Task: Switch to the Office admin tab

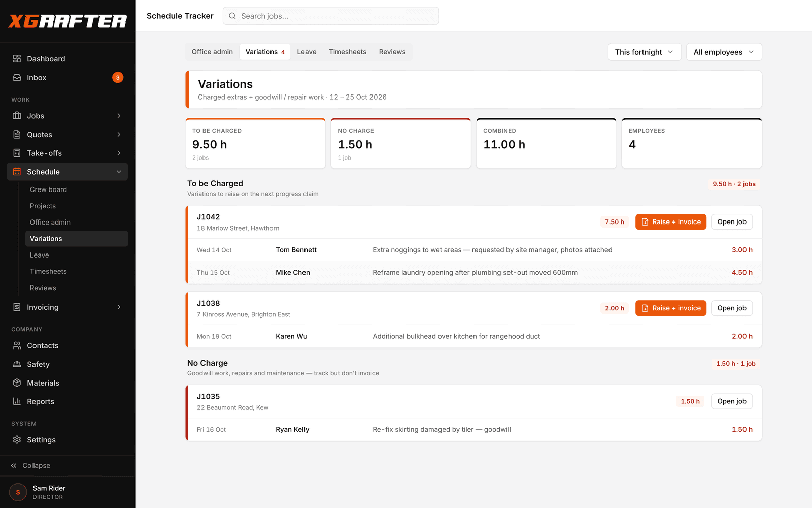Action: click(x=212, y=52)
